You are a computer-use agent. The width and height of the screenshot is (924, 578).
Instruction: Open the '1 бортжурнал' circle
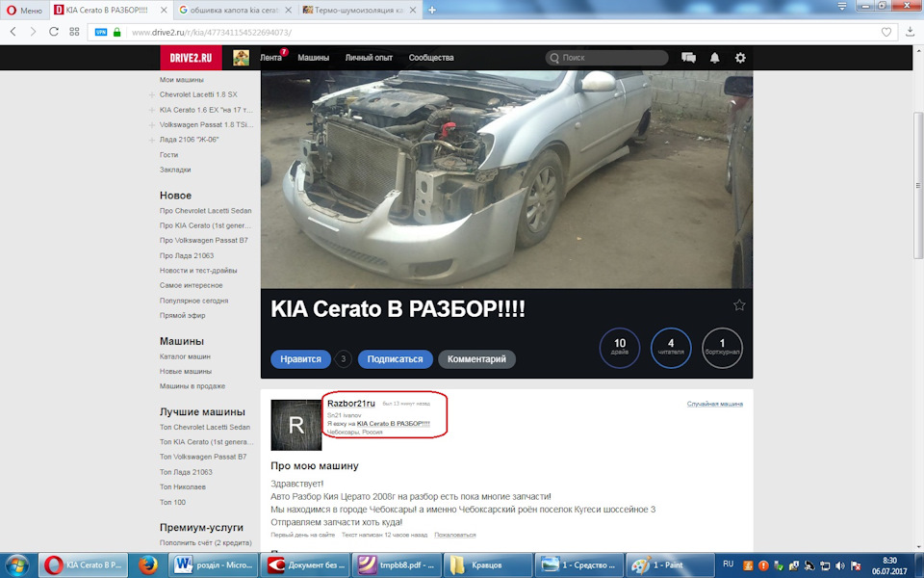722,348
